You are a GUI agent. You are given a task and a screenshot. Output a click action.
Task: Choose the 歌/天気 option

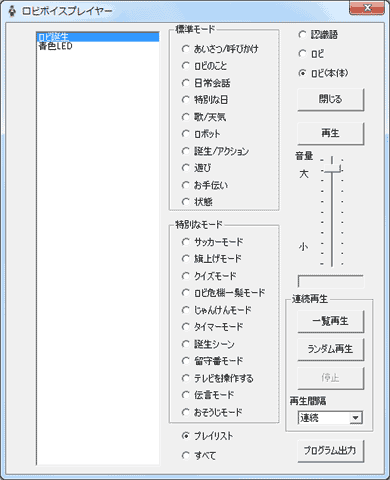point(185,117)
